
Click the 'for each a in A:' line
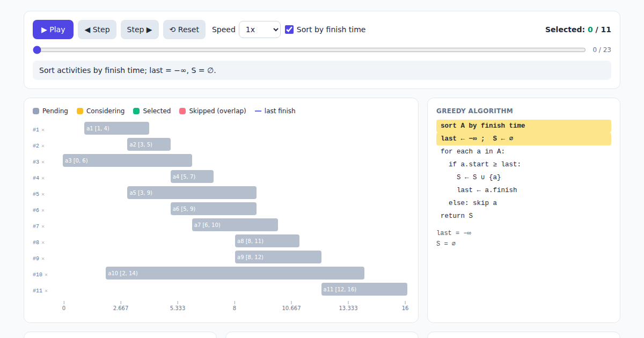(x=524, y=152)
